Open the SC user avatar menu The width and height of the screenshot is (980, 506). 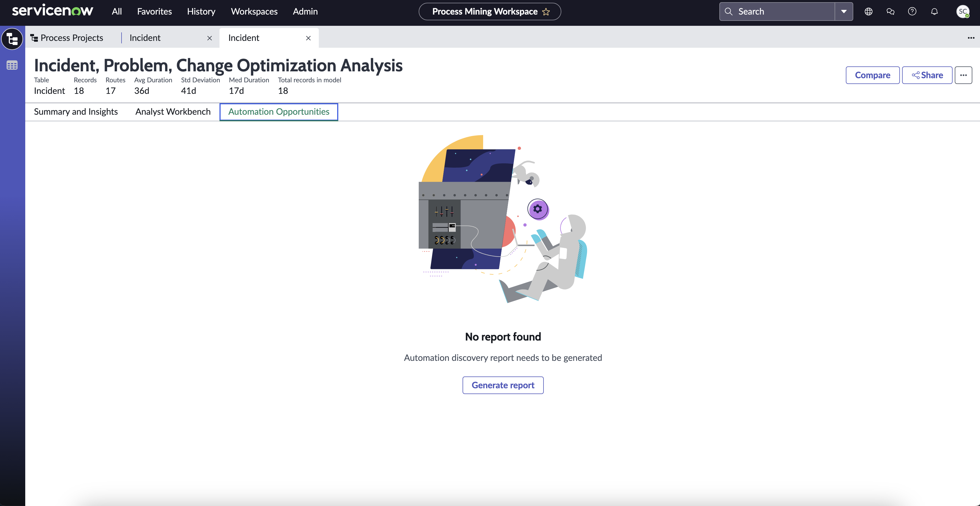[963, 12]
